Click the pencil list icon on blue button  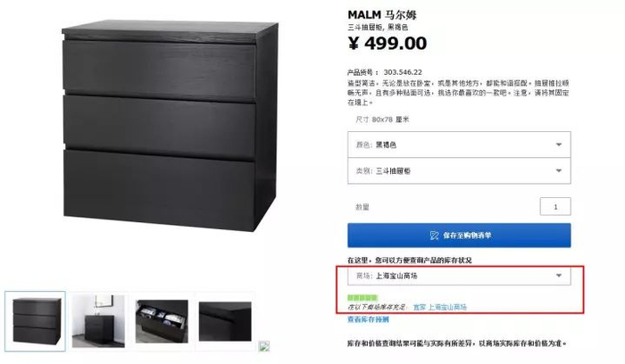434,236
